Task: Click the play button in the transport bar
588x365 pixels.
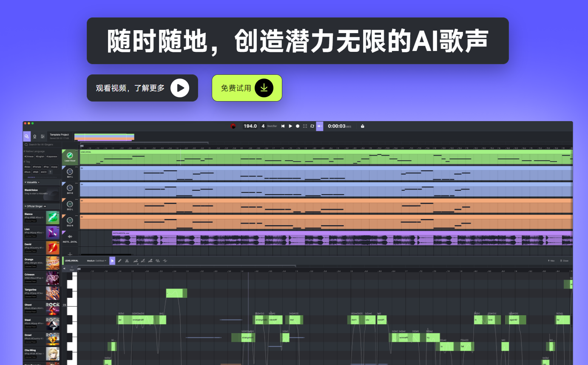Action: [x=290, y=126]
